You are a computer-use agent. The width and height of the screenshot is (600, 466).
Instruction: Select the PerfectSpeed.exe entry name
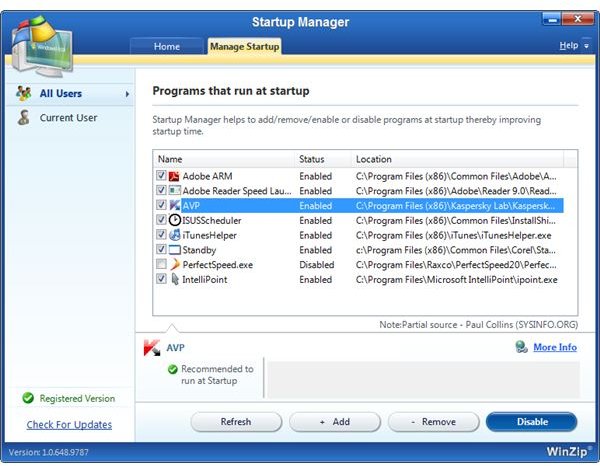218,265
